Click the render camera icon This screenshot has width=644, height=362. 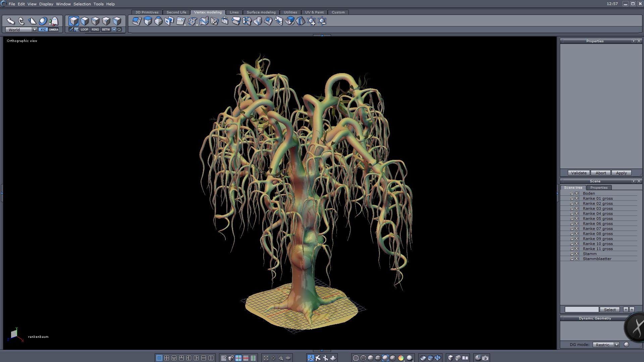(x=485, y=358)
